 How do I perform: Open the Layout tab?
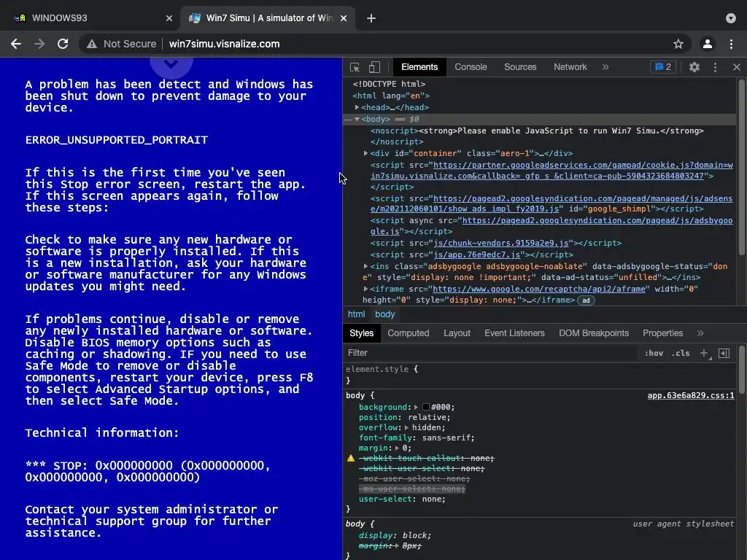(x=457, y=333)
